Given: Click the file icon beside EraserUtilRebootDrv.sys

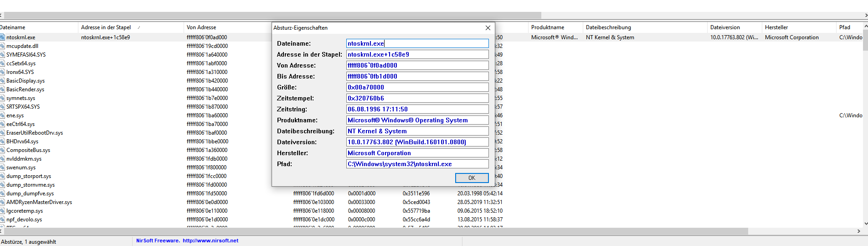Looking at the screenshot, I should tap(2, 133).
